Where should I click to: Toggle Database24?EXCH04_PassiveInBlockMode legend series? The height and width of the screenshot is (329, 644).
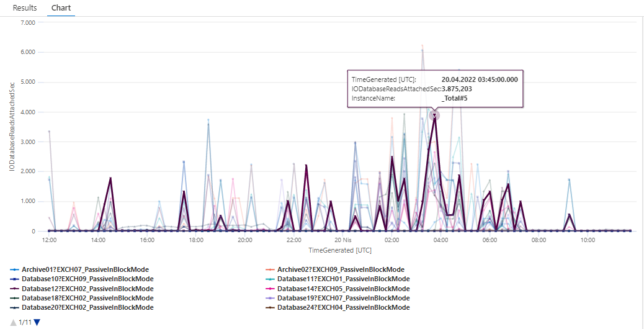coord(338,307)
